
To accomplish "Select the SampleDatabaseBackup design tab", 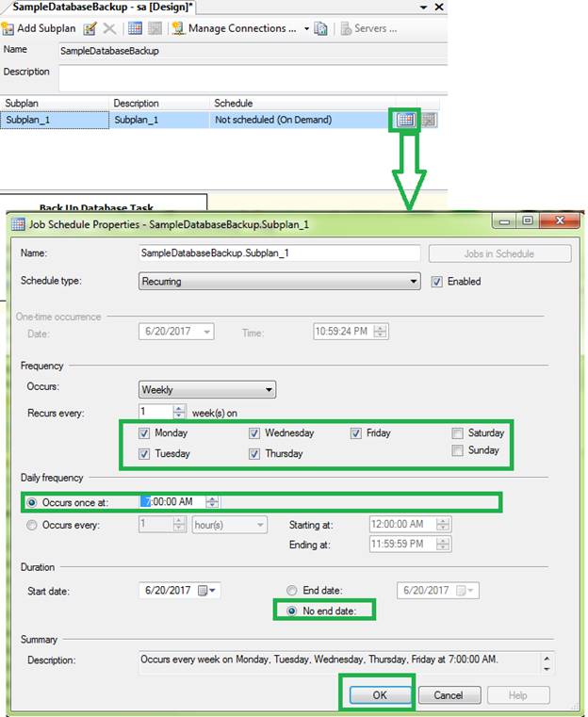I will tap(103, 7).
